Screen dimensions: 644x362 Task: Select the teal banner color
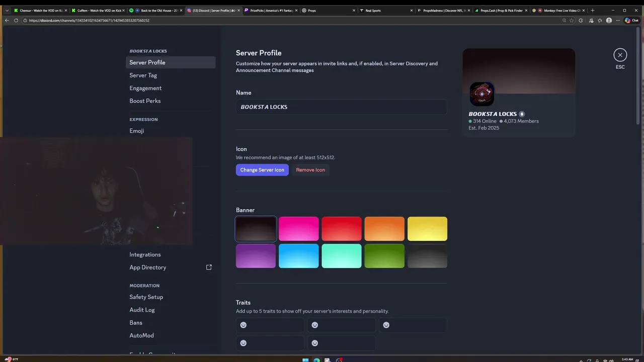pyautogui.click(x=342, y=256)
